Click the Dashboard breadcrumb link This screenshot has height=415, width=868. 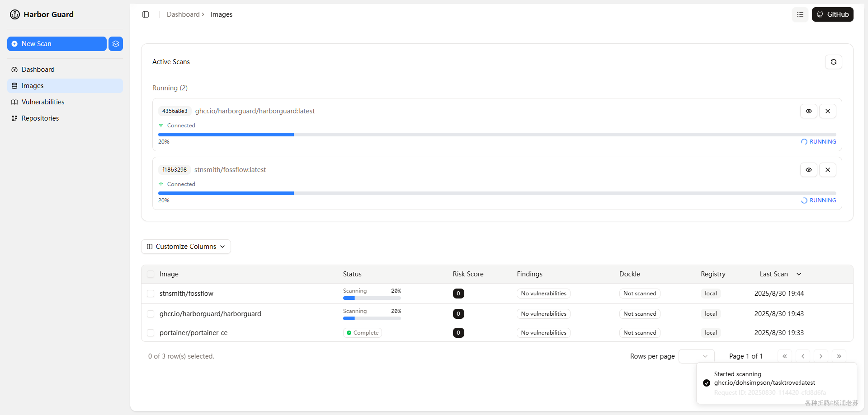[183, 14]
